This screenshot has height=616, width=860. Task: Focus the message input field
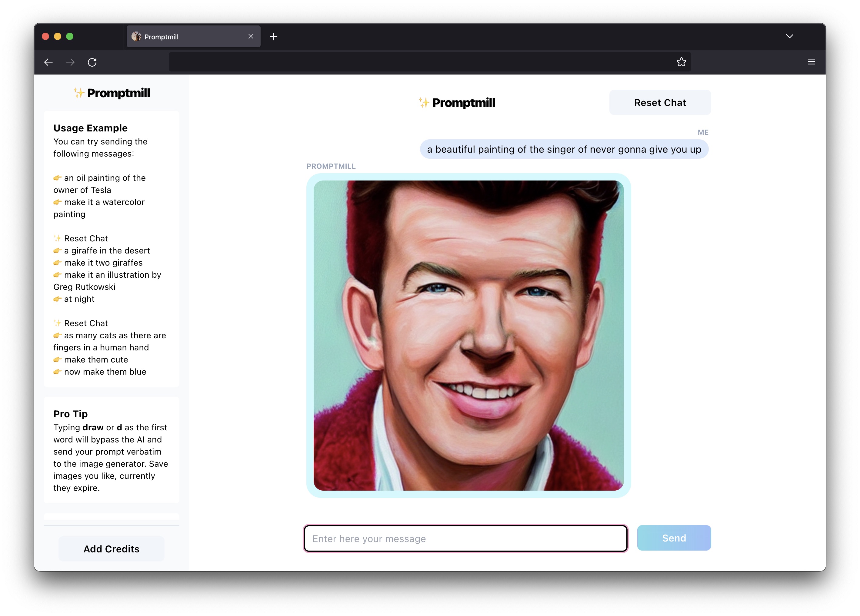pos(465,538)
